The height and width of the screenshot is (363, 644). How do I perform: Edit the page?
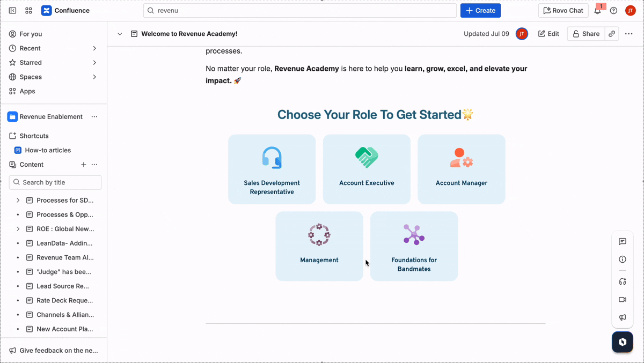point(548,34)
